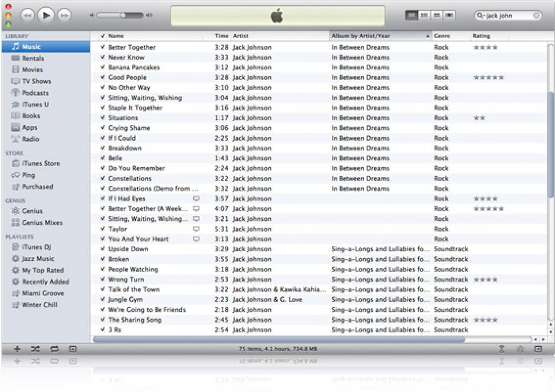Uncheck the Situations song checkbox
The image size is (555, 392).
click(x=102, y=118)
